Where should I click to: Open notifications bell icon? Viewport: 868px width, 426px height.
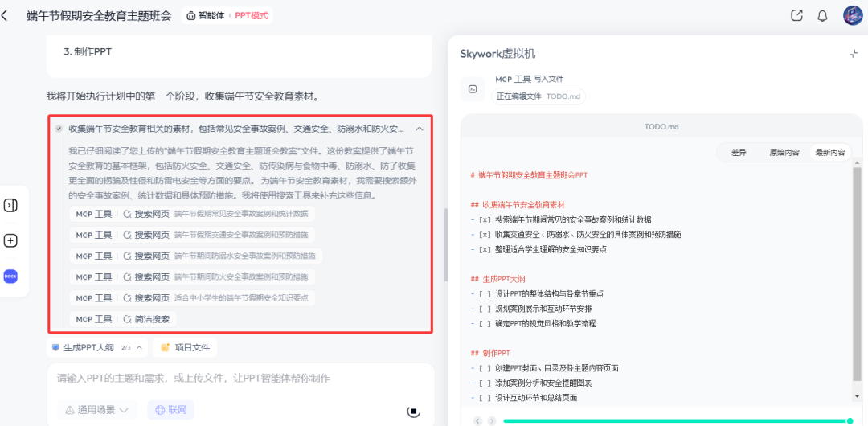[823, 15]
